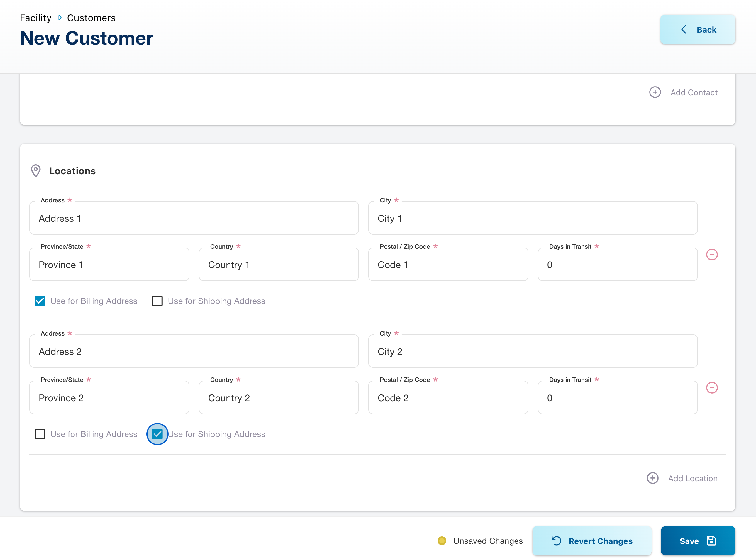
Task: Click the breadcrumb arrow after Facility
Action: [x=60, y=18]
